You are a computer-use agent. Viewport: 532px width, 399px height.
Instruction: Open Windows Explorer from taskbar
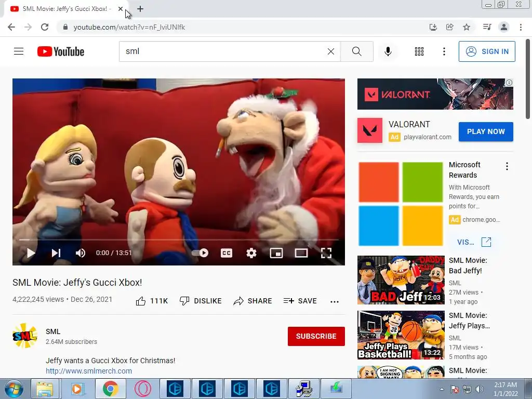(45, 389)
